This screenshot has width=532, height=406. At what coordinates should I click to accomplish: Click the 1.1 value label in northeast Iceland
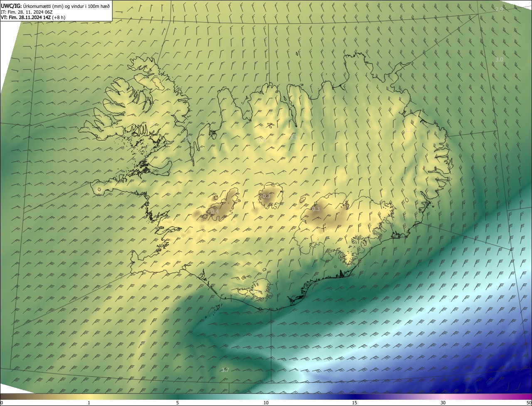[409, 130]
